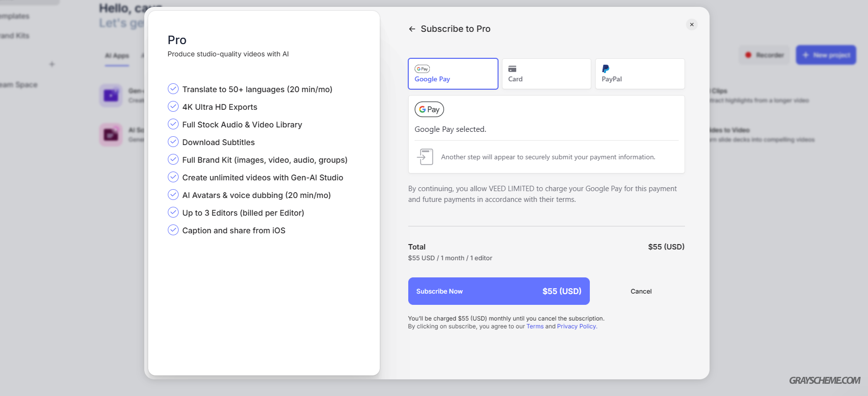Image resolution: width=868 pixels, height=396 pixels.
Task: Click checkmark beside Up to 3 Editors
Action: click(x=173, y=212)
